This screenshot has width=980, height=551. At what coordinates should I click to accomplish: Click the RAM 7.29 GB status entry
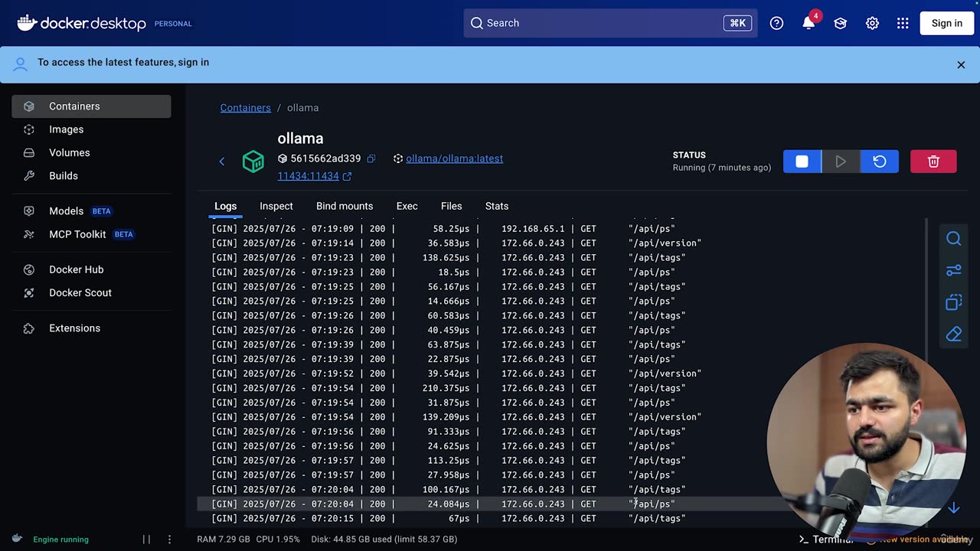[223, 540]
